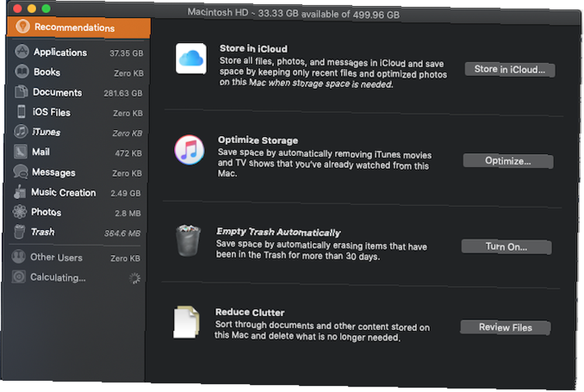The height and width of the screenshot is (392, 584).
Task: Click the Messages speech bubble icon
Action: 20,171
